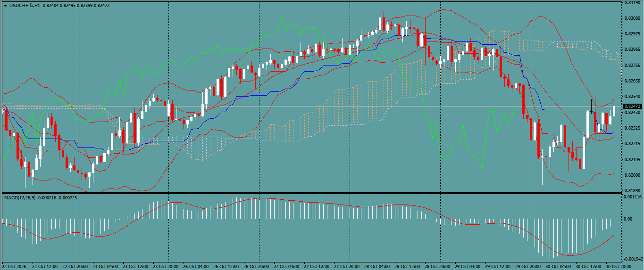
Task: Click the USDCHF.fx,H1 chart symbol label
Action: tap(25, 5)
